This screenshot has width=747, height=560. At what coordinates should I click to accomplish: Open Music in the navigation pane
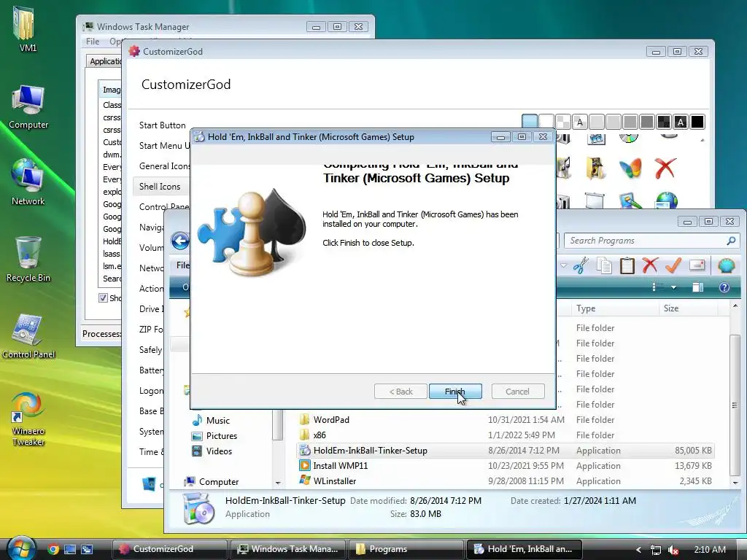(211, 421)
